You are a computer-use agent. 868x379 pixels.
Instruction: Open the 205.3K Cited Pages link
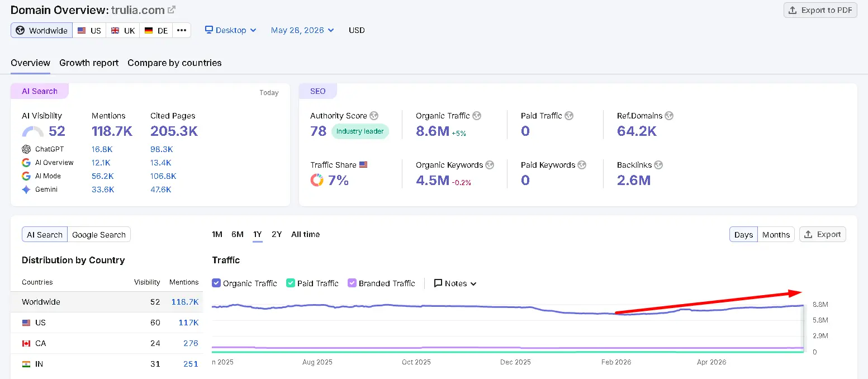pyautogui.click(x=174, y=131)
